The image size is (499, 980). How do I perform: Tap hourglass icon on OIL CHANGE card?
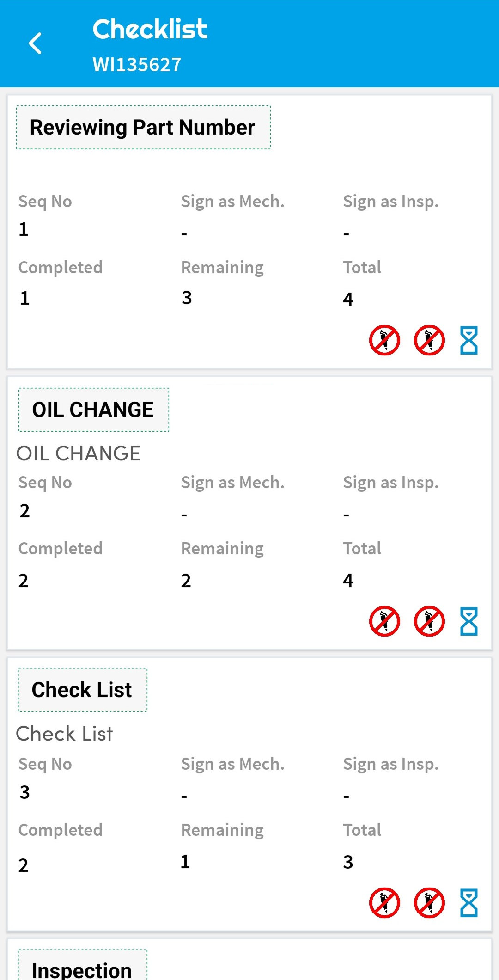(469, 621)
